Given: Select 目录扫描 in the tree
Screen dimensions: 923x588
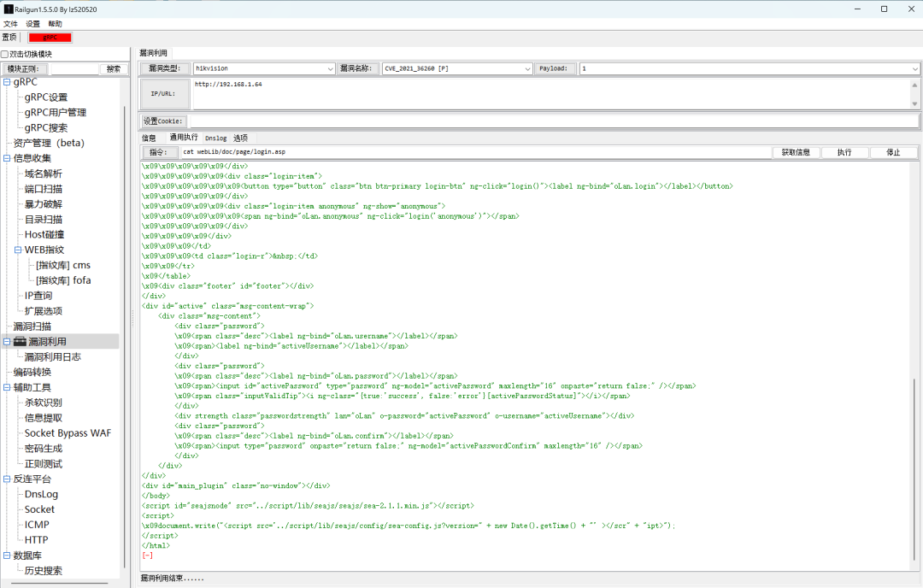Looking at the screenshot, I should point(43,220).
